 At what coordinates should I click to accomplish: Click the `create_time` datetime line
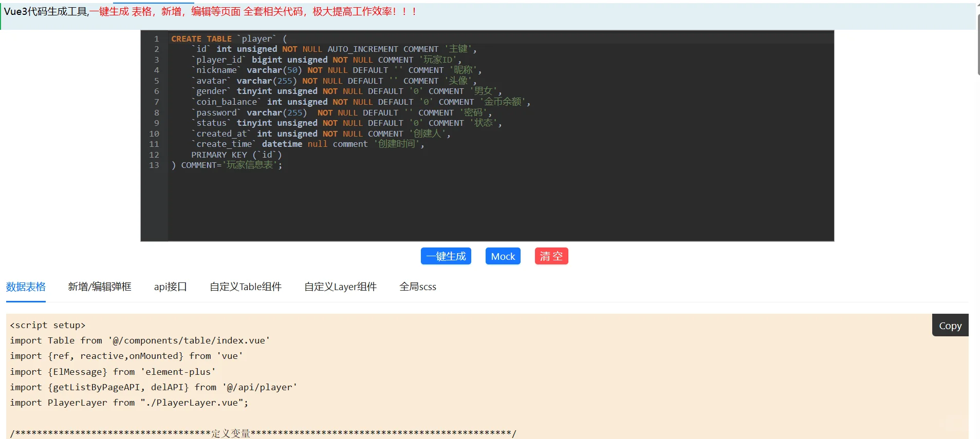pos(308,144)
